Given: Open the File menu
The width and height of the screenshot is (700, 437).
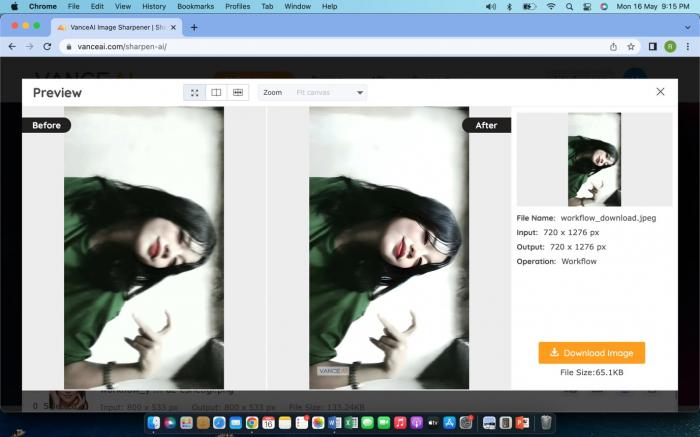Looking at the screenshot, I should click(x=74, y=6).
